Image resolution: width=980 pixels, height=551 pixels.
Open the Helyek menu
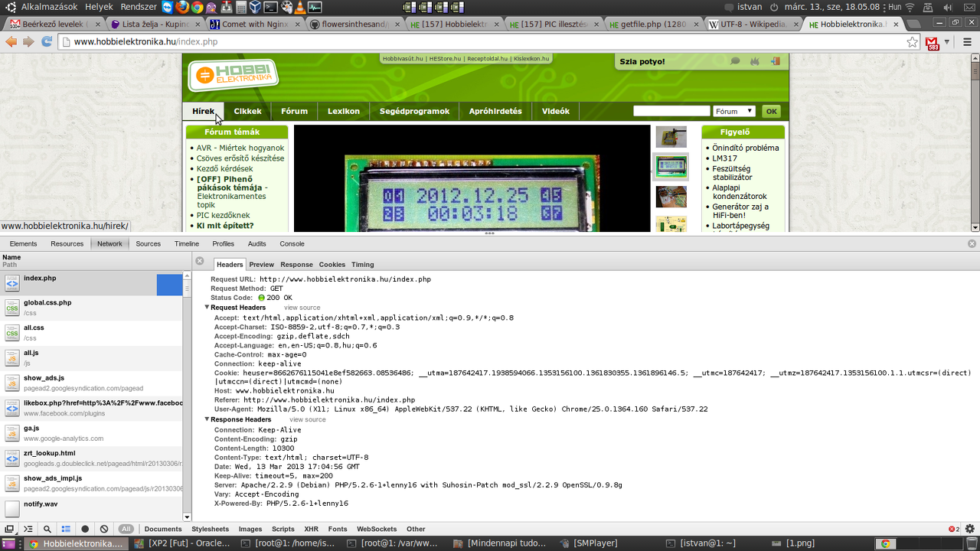click(99, 7)
